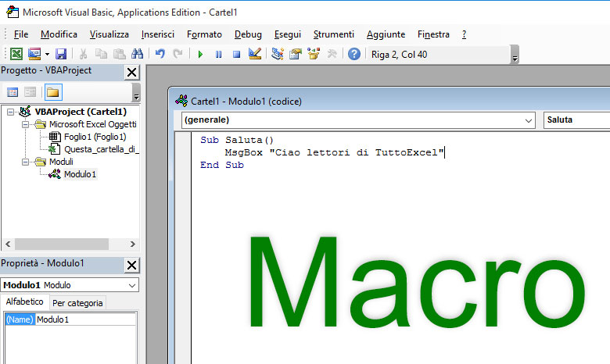Click on the MsgBox code line

(334, 152)
